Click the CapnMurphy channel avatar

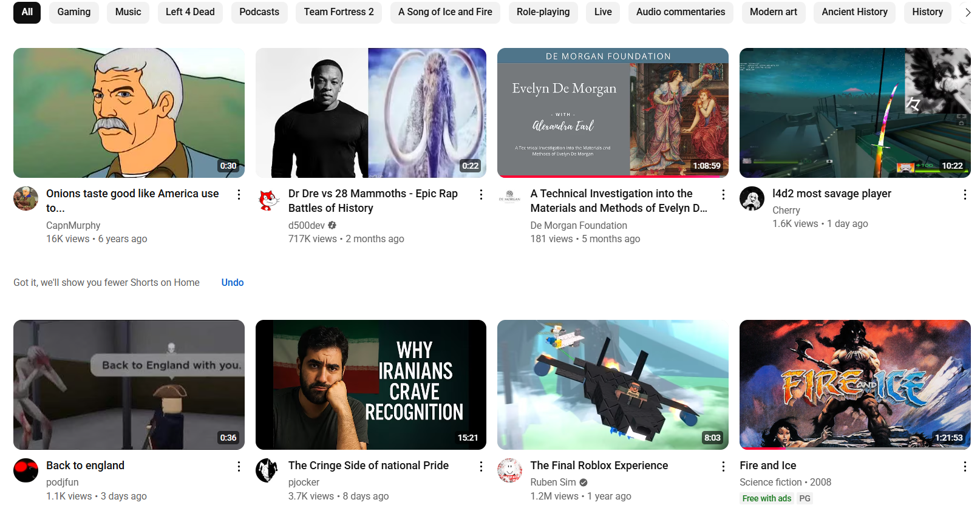[26, 198]
